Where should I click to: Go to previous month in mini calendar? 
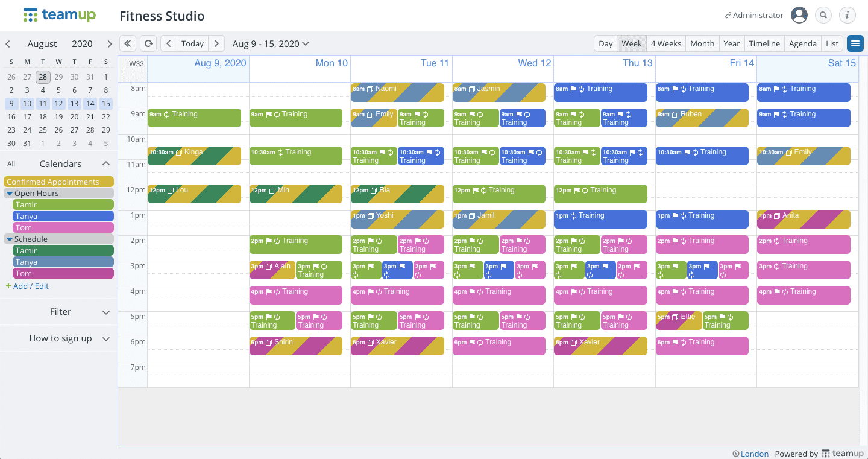[8, 44]
